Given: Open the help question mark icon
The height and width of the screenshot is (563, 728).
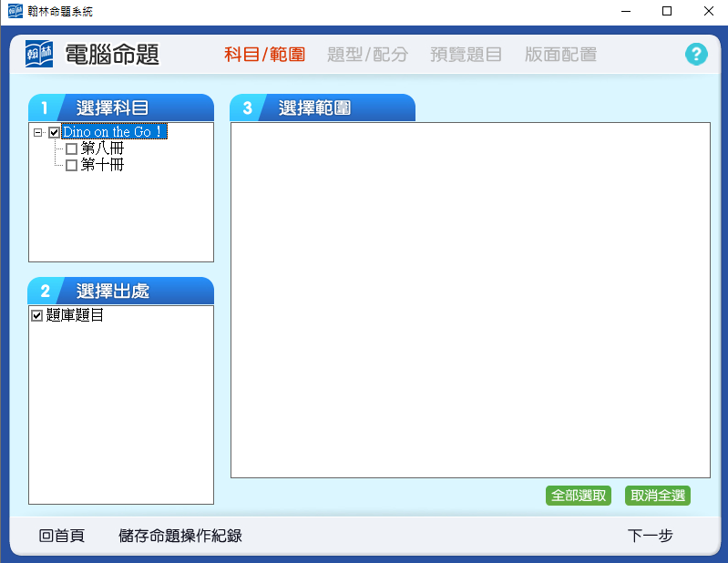Looking at the screenshot, I should click(696, 55).
